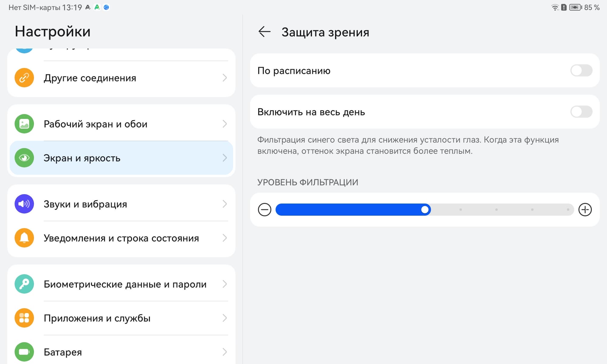Screen dimensions: 607x364
Task: Tap the back arrow next to Защита зрения
Action: 264,32
